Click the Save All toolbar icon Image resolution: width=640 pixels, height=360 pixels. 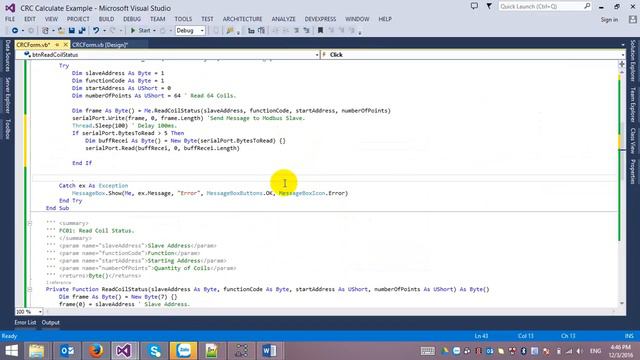(82, 31)
